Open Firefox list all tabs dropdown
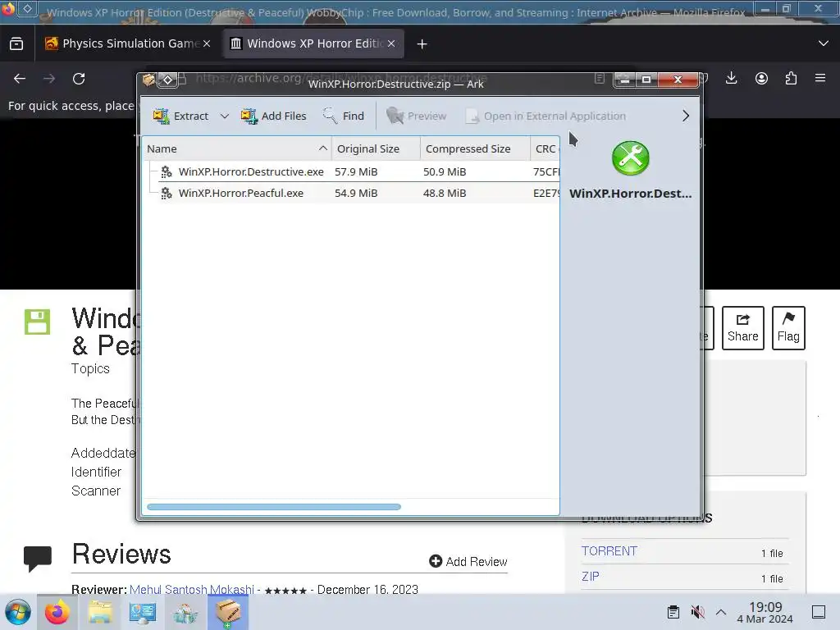 point(824,43)
